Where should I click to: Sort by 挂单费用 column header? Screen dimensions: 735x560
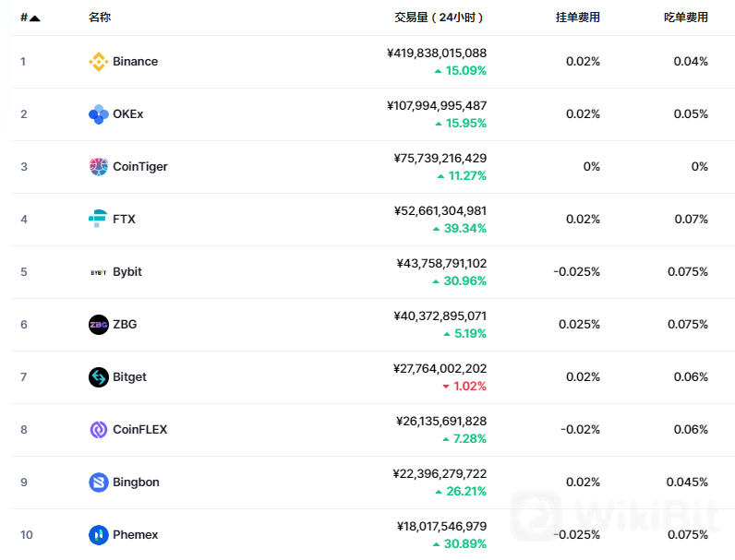(x=577, y=18)
